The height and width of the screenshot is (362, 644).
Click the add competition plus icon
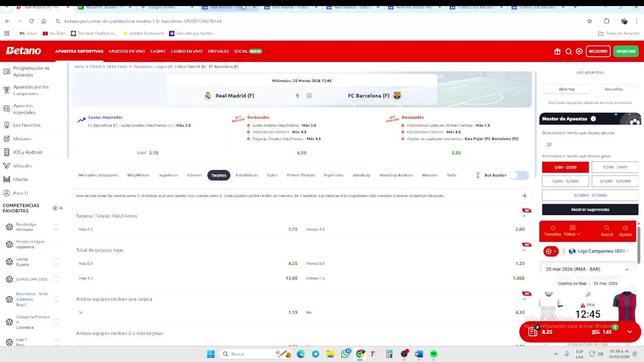click(55, 208)
